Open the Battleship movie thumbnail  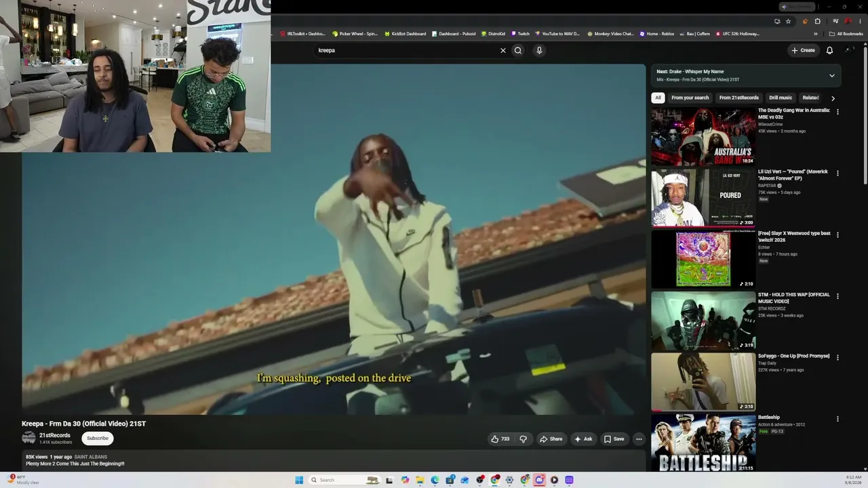tap(703, 443)
